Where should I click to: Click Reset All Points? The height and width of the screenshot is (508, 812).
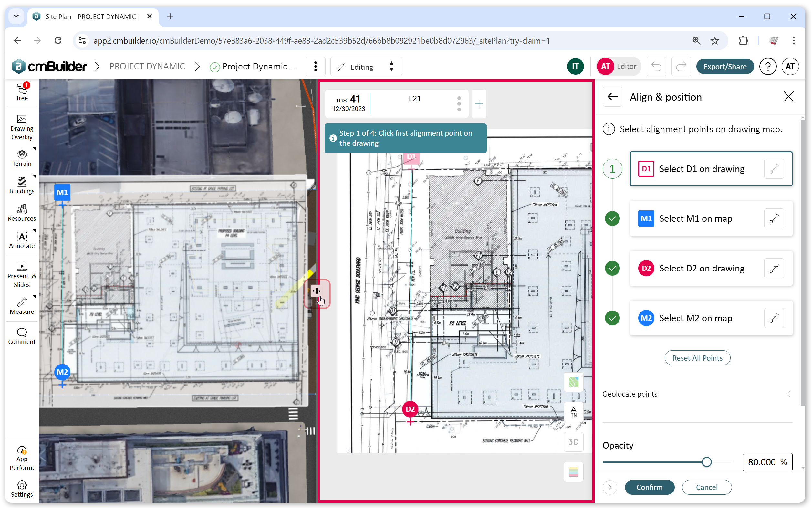[697, 358]
